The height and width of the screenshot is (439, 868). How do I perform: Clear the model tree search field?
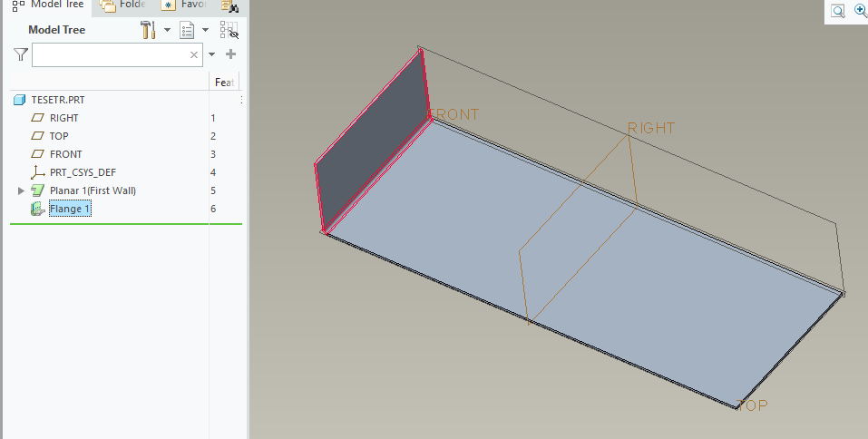tap(194, 54)
